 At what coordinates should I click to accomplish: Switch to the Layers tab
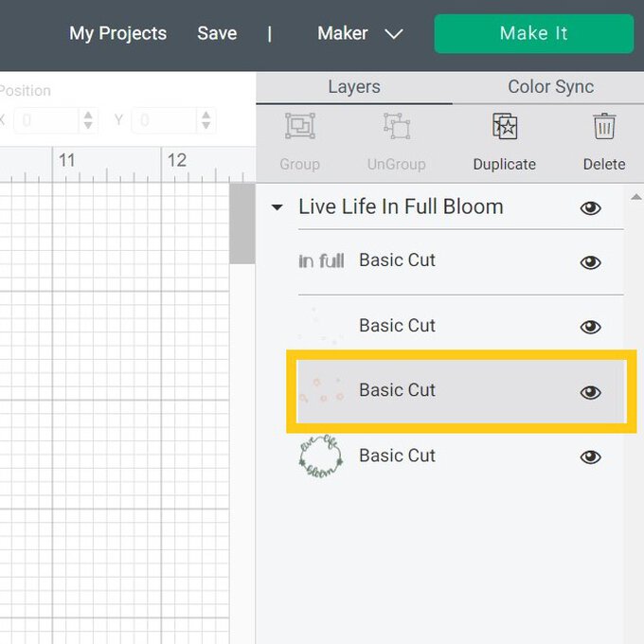point(353,87)
